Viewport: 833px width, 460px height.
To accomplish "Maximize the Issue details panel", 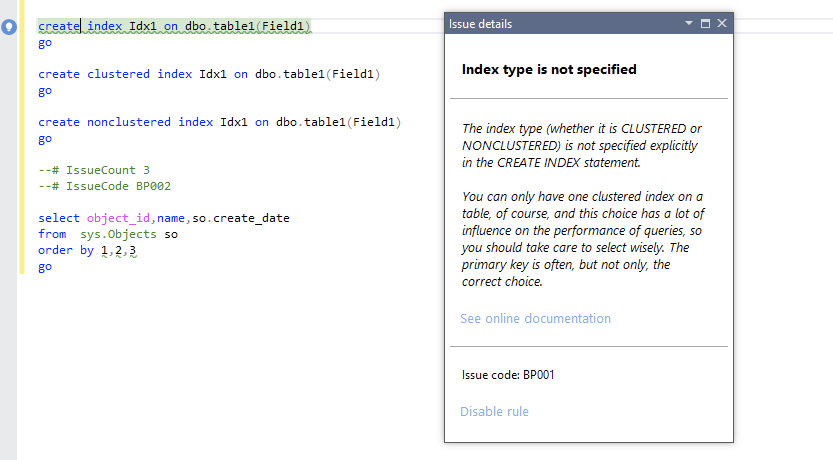I will tap(705, 23).
